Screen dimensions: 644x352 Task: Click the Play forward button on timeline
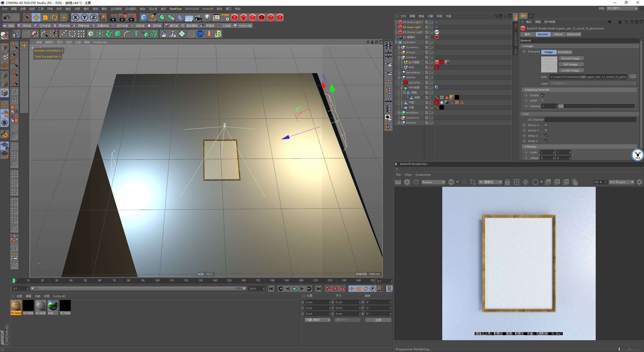tap(295, 289)
